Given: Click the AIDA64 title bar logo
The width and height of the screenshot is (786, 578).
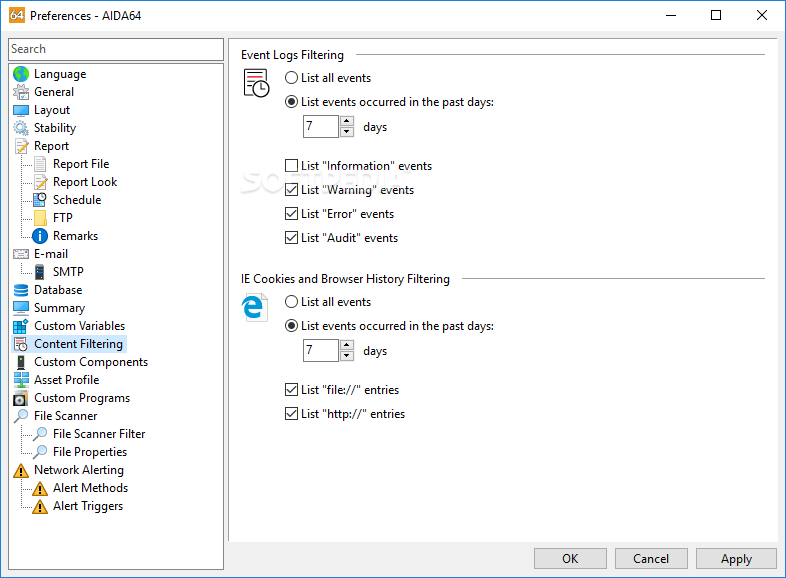Looking at the screenshot, I should (17, 15).
